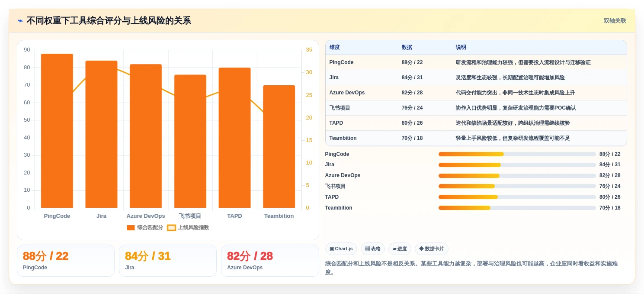Screen dimensions: 644x294
Task: Click the 数据 column header
Action: click(407, 48)
